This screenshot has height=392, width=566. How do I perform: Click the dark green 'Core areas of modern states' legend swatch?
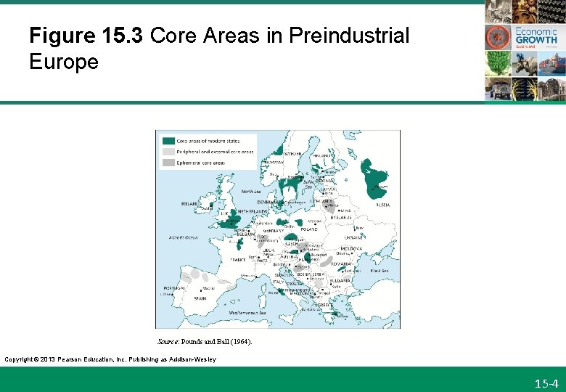click(x=168, y=141)
